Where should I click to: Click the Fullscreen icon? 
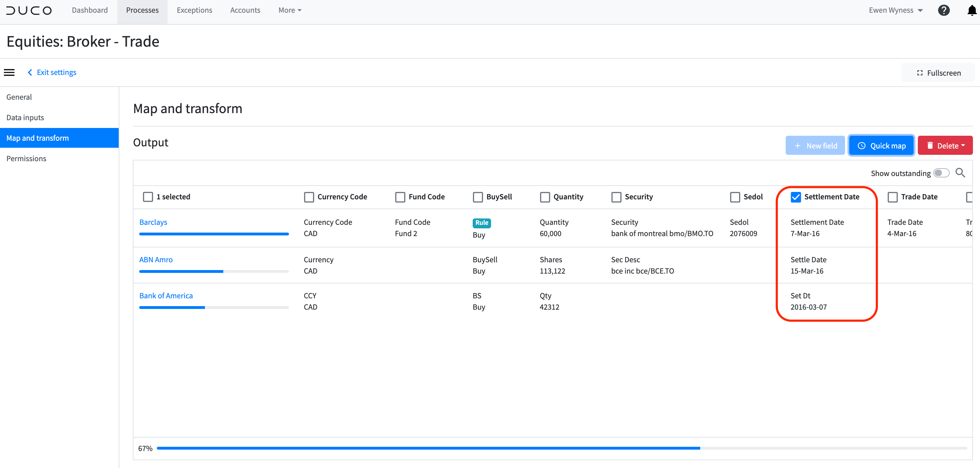pyautogui.click(x=920, y=73)
